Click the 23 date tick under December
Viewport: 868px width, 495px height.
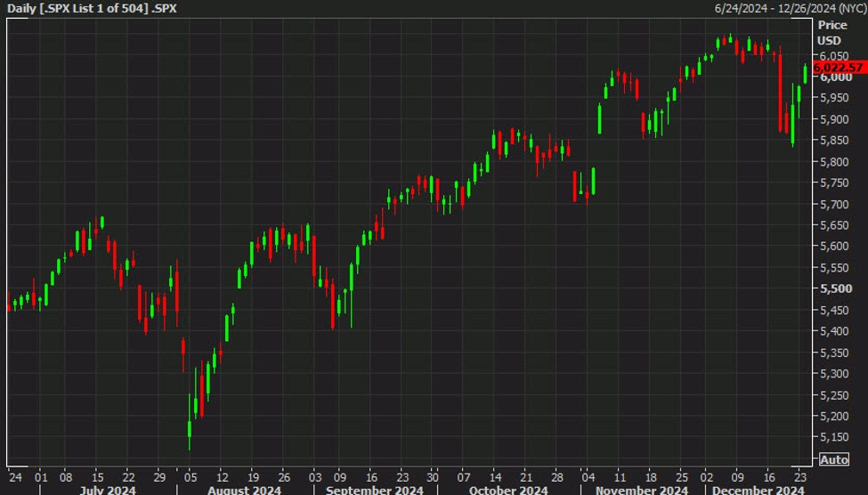799,475
